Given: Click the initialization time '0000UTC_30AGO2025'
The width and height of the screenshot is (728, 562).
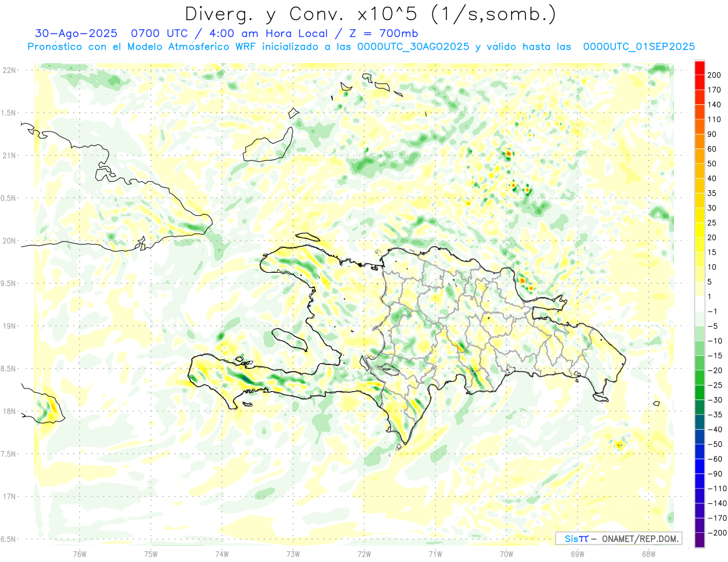Looking at the screenshot, I should click(413, 47).
